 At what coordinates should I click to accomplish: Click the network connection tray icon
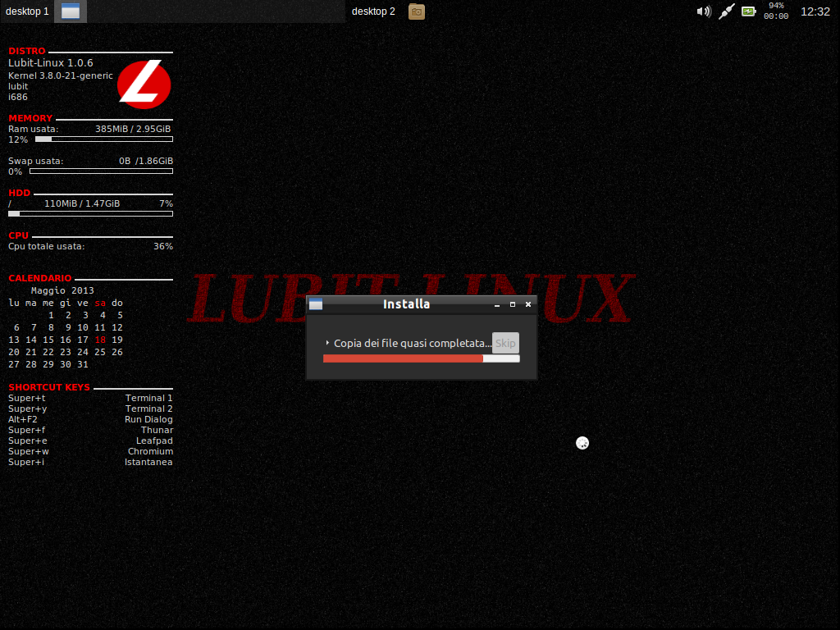click(x=726, y=11)
